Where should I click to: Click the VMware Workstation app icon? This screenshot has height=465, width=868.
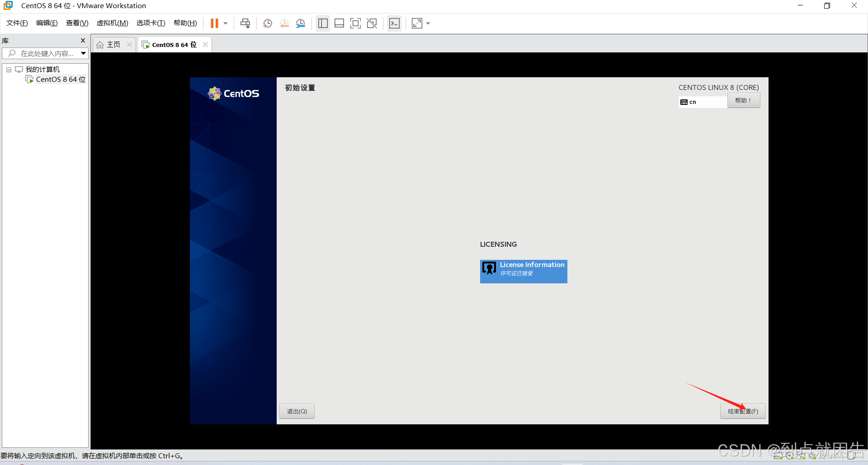tap(8, 5)
